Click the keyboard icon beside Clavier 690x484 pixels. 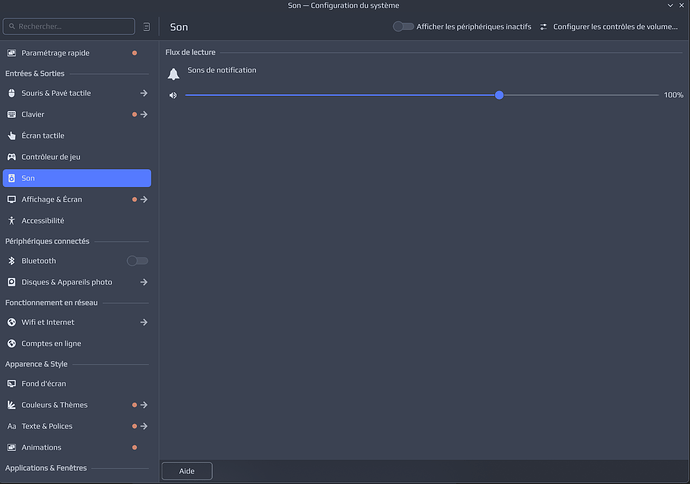click(x=12, y=114)
